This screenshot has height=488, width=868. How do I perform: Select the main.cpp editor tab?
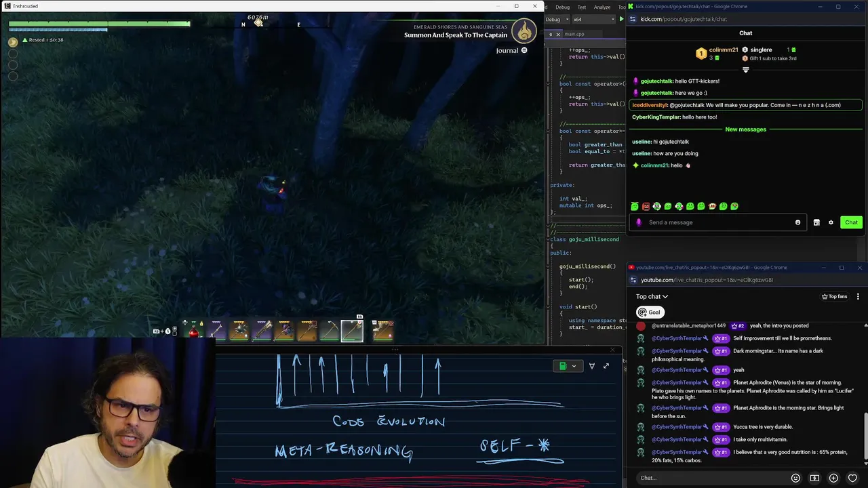click(x=574, y=34)
